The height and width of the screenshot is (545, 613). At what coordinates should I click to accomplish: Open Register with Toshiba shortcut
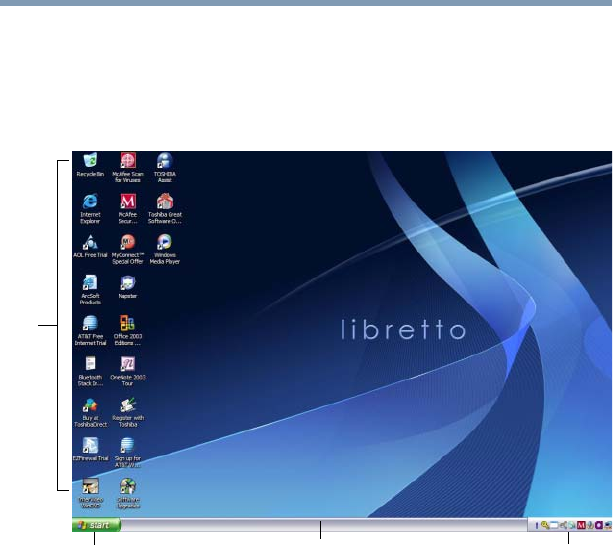(x=128, y=412)
